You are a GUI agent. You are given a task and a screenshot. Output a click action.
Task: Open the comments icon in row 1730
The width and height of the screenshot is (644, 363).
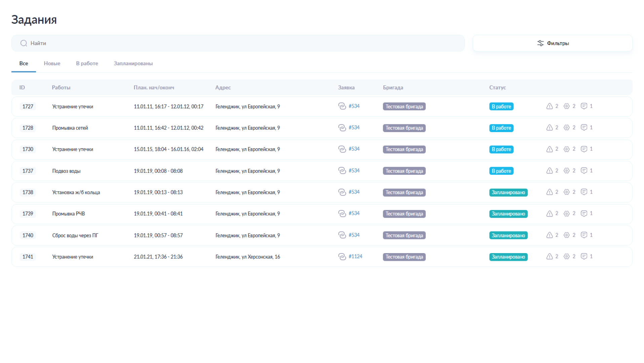584,149
